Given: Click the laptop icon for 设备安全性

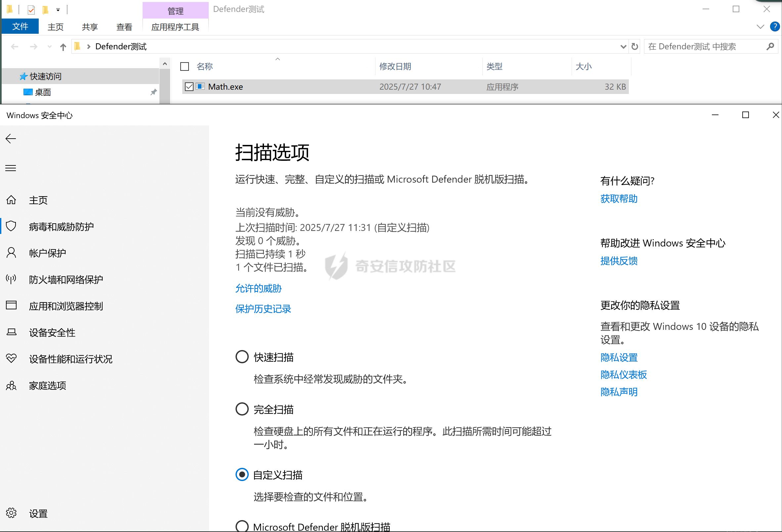Looking at the screenshot, I should (11, 332).
